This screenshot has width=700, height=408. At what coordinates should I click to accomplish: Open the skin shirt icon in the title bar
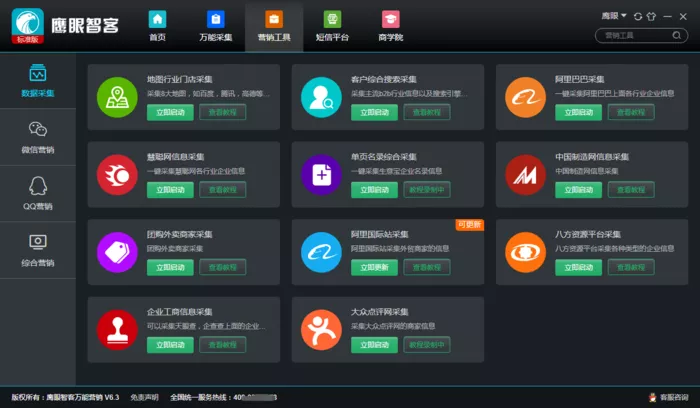[651, 17]
